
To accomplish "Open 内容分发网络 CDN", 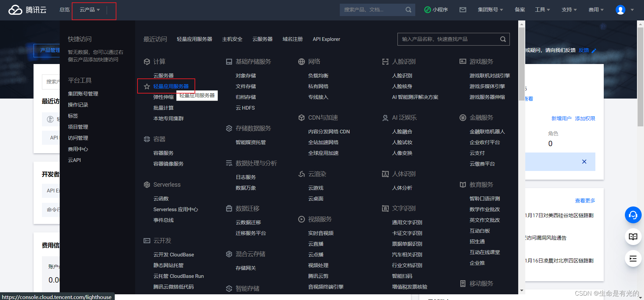I will [x=329, y=132].
